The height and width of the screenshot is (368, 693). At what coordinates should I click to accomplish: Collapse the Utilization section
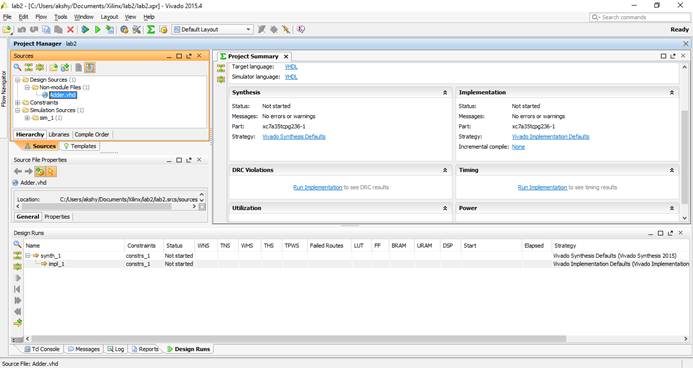pos(445,209)
